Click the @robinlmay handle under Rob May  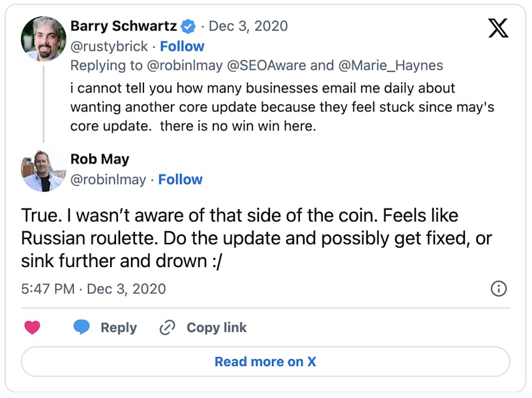[x=108, y=179]
